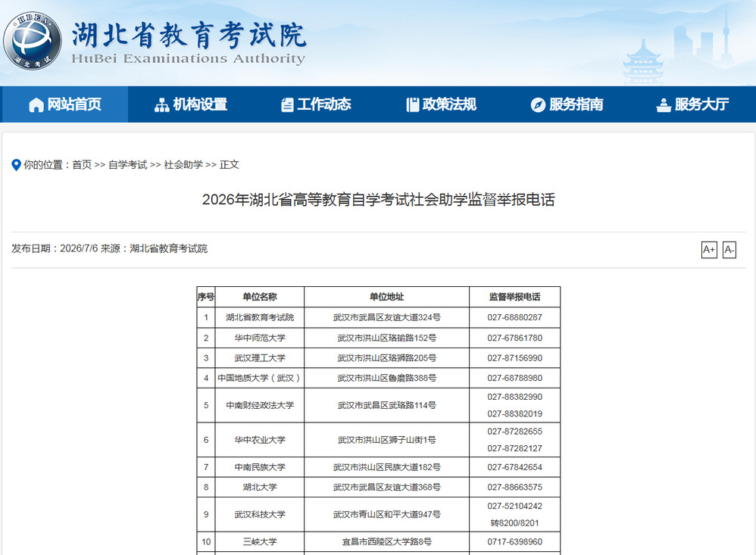Screen dimensions: 756x555
Task: Go to 社会助学 breadcrumb link
Action: click(x=183, y=165)
